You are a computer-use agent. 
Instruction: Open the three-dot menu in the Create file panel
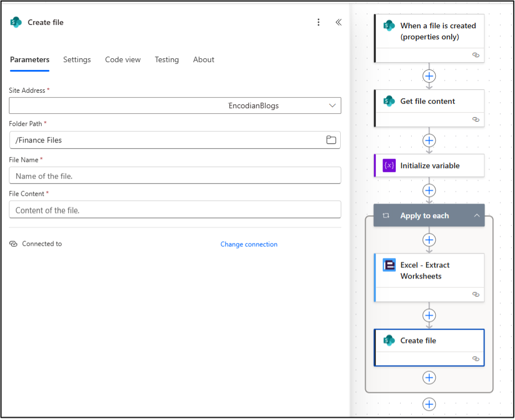(319, 22)
